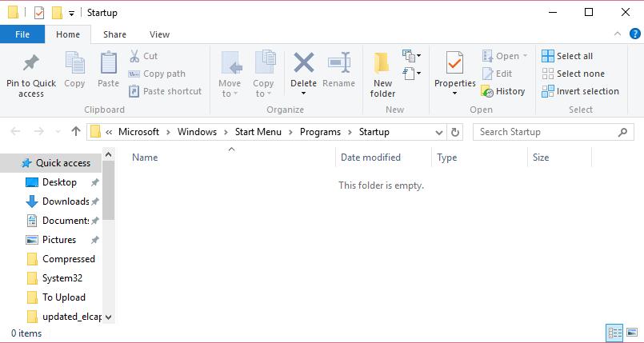Expand the address bar history dropdown

point(439,132)
